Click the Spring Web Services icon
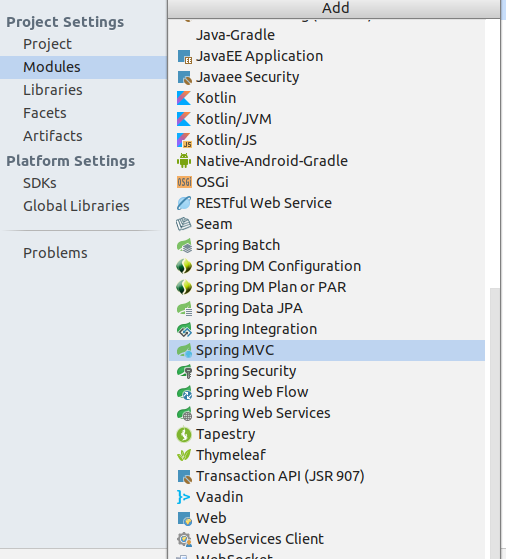This screenshot has width=506, height=559. coord(184,414)
